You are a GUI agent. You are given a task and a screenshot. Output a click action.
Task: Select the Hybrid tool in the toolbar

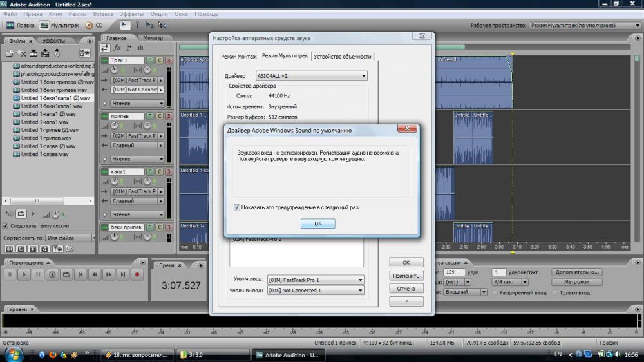point(124,25)
